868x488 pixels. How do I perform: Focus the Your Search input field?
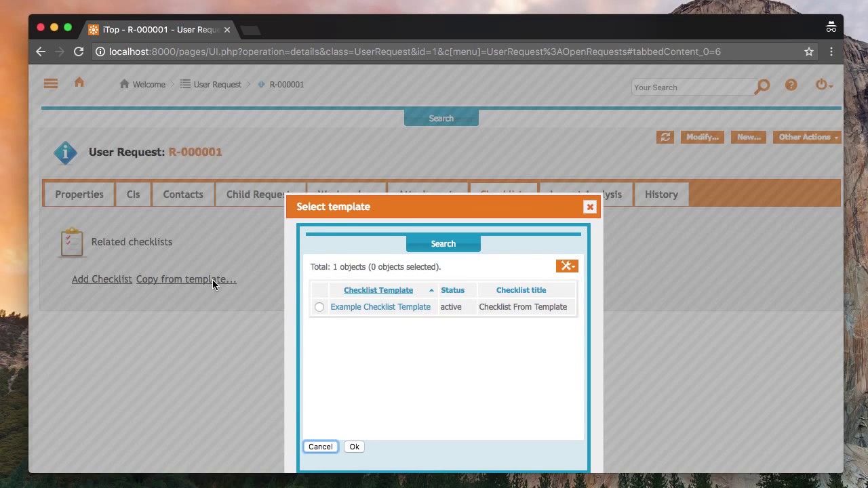point(692,87)
